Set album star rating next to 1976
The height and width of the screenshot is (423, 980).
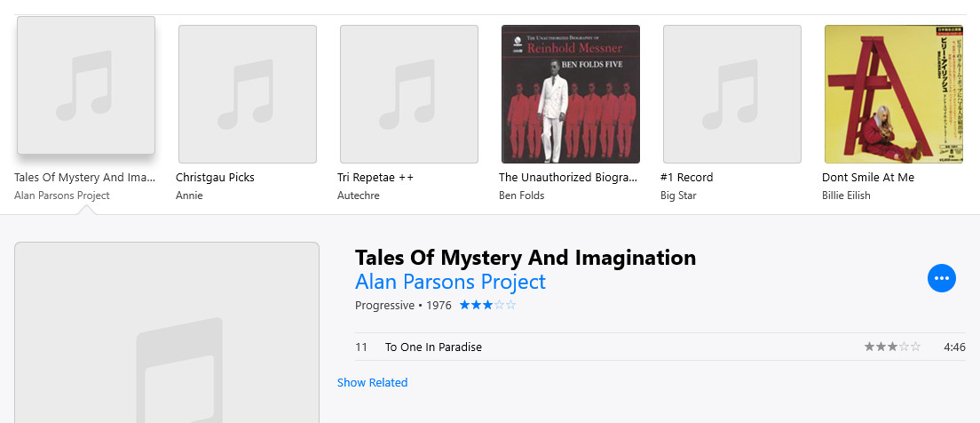pyautogui.click(x=487, y=306)
